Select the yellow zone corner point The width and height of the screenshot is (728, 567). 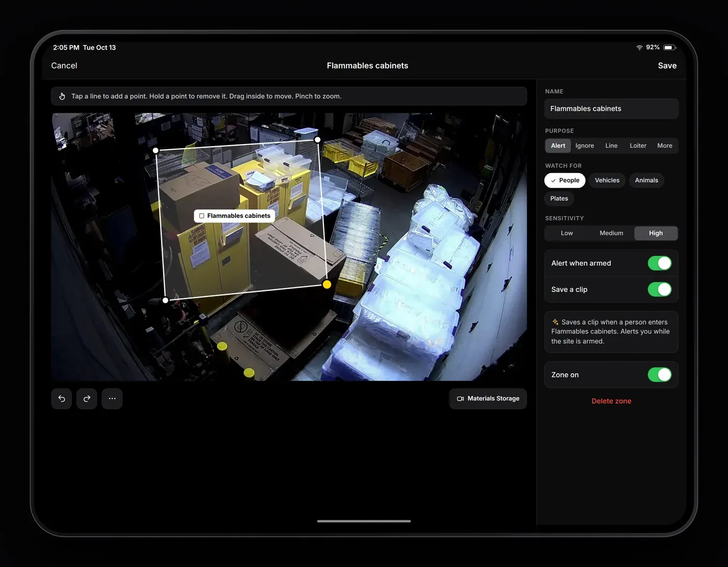(327, 284)
